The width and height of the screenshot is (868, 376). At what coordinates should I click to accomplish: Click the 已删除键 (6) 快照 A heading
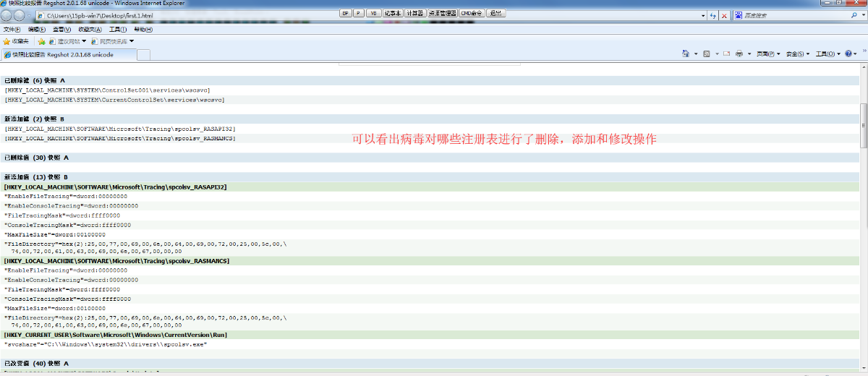click(x=35, y=80)
